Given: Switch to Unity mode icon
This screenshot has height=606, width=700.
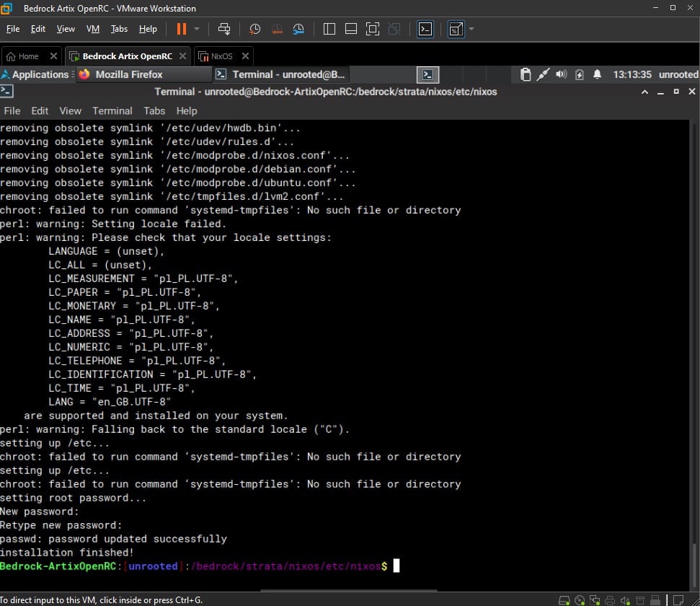Looking at the screenshot, I should (x=394, y=29).
